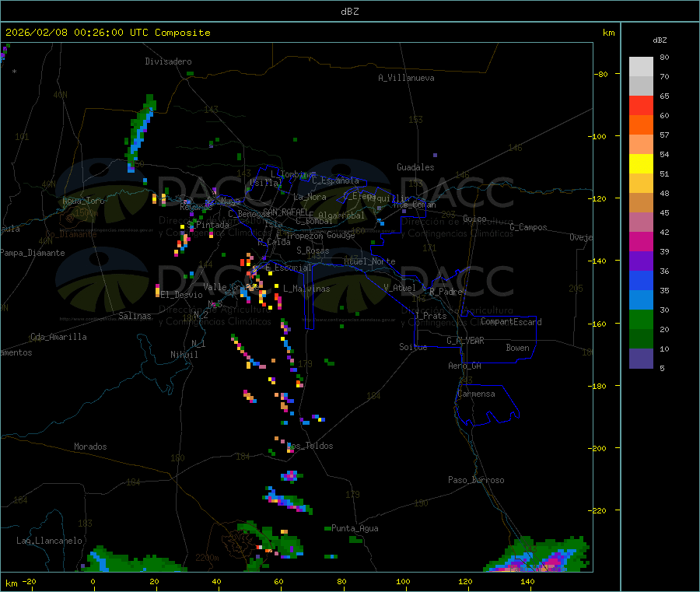Screen dimensions: 700x592
Task: Click the Los_Toldos map label
Action: pos(310,446)
